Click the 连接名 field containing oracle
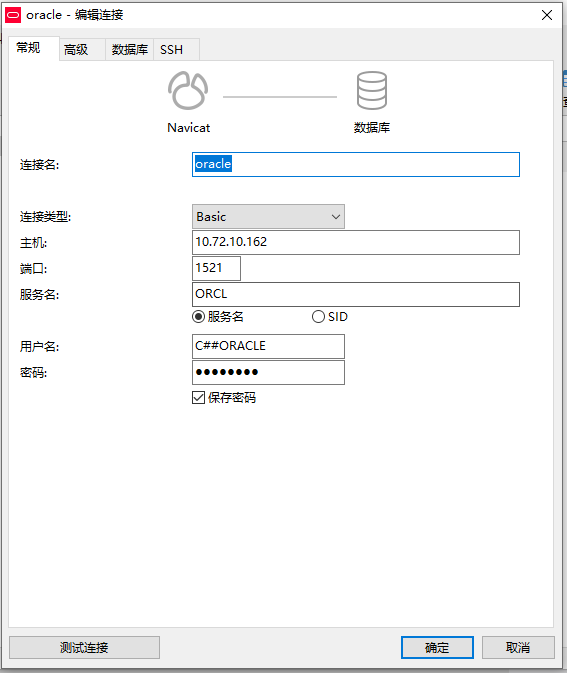Image resolution: width=567 pixels, height=673 pixels. coord(356,164)
